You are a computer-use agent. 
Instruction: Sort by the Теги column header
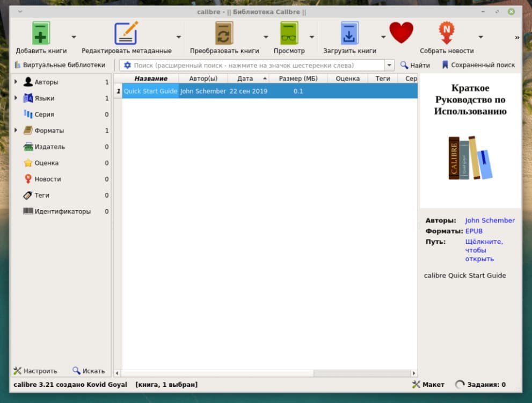(383, 78)
